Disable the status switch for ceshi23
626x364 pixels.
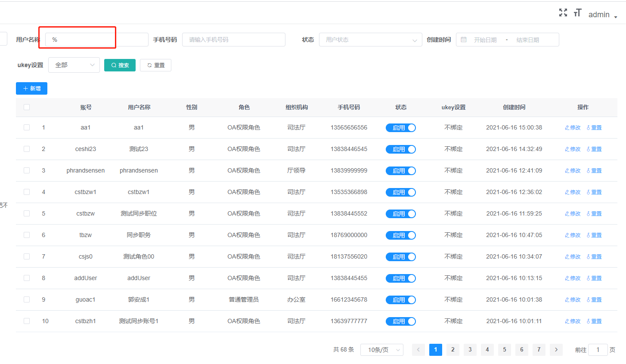pos(401,149)
